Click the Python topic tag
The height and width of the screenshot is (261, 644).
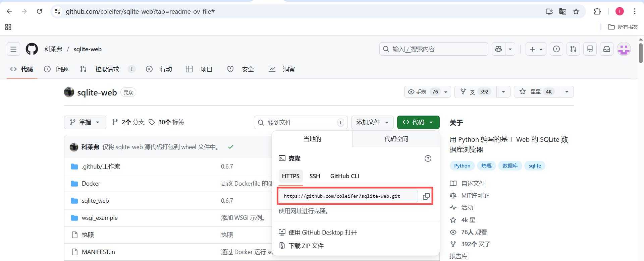click(462, 166)
